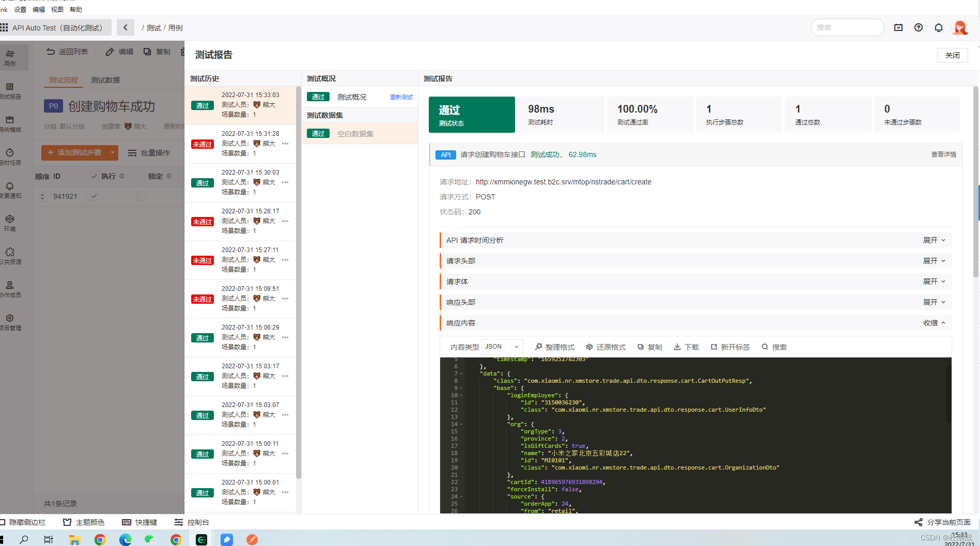Open the help question mark icon
Viewport: 980px width, 546px height.
click(919, 28)
